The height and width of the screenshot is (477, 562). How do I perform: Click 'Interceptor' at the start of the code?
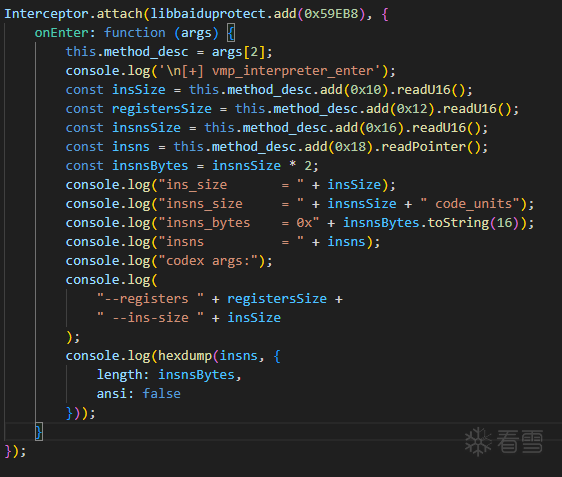(46, 14)
